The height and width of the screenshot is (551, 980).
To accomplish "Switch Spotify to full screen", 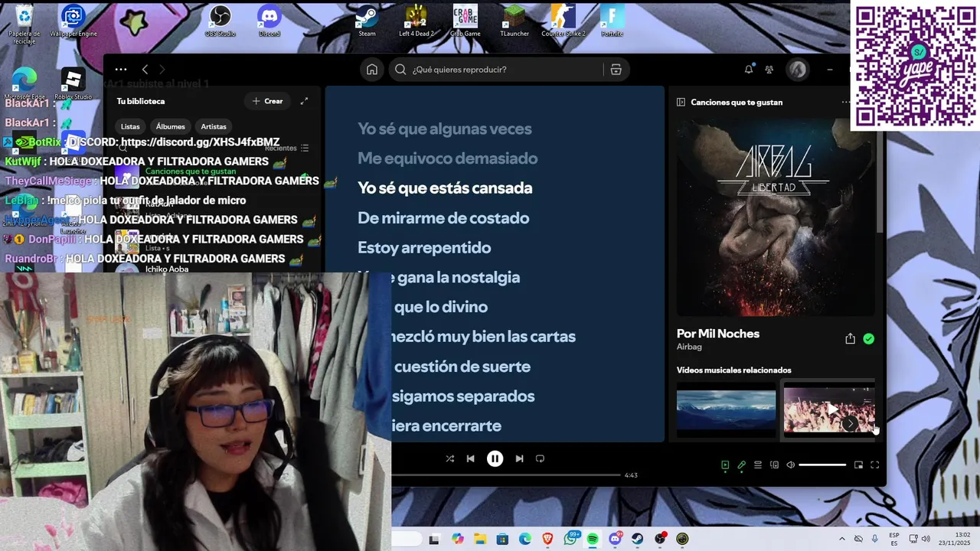I will point(874,465).
